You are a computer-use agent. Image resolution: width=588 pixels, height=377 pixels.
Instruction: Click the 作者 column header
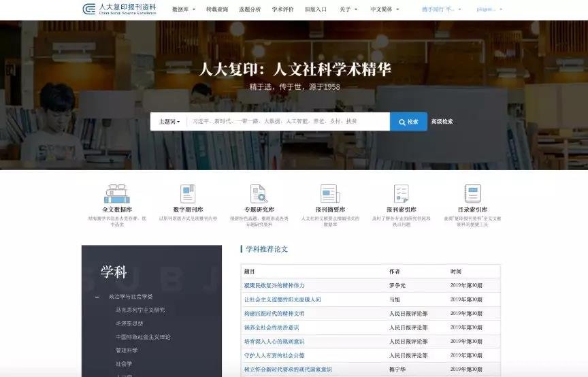pyautogui.click(x=395, y=272)
